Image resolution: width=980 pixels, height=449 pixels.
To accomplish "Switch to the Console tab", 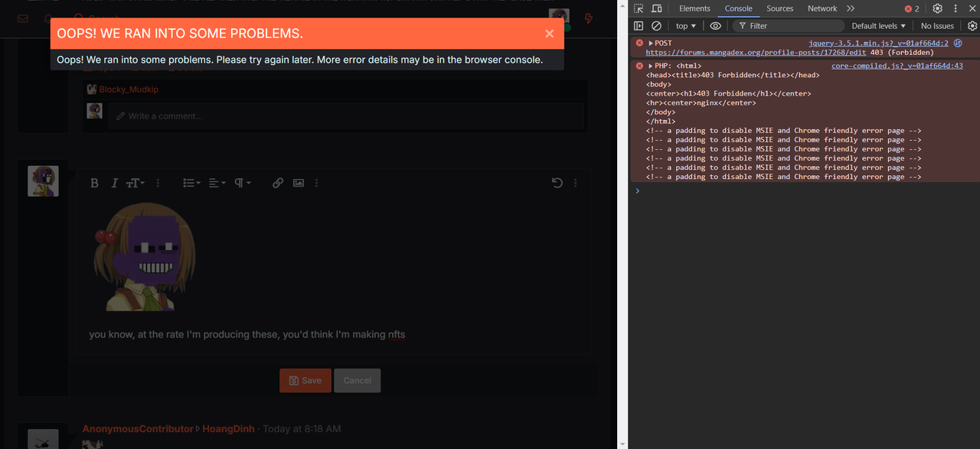I will [x=739, y=8].
